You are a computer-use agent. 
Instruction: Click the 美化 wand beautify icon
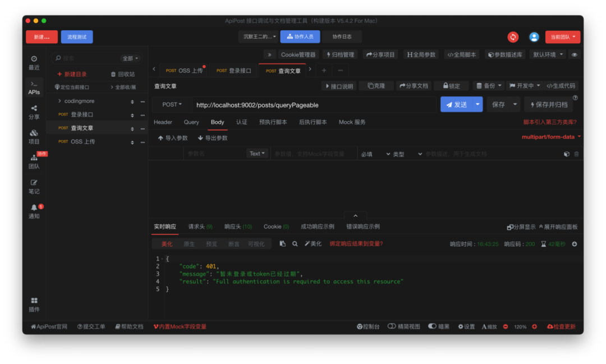(x=313, y=244)
